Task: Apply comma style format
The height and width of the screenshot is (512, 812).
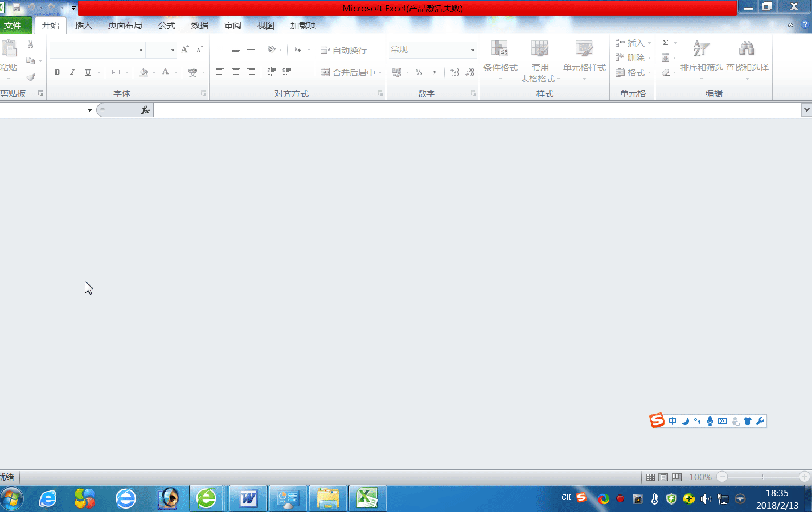Action: (x=434, y=72)
